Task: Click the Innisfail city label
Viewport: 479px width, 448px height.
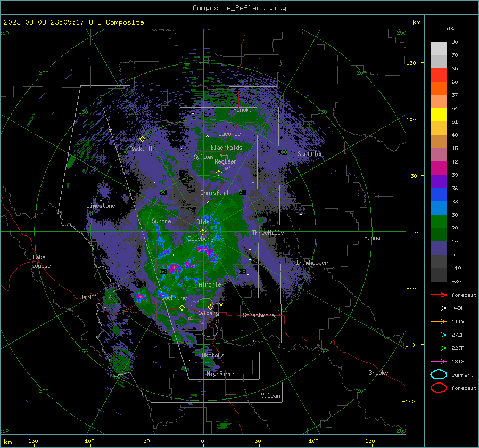Action: coord(214,193)
